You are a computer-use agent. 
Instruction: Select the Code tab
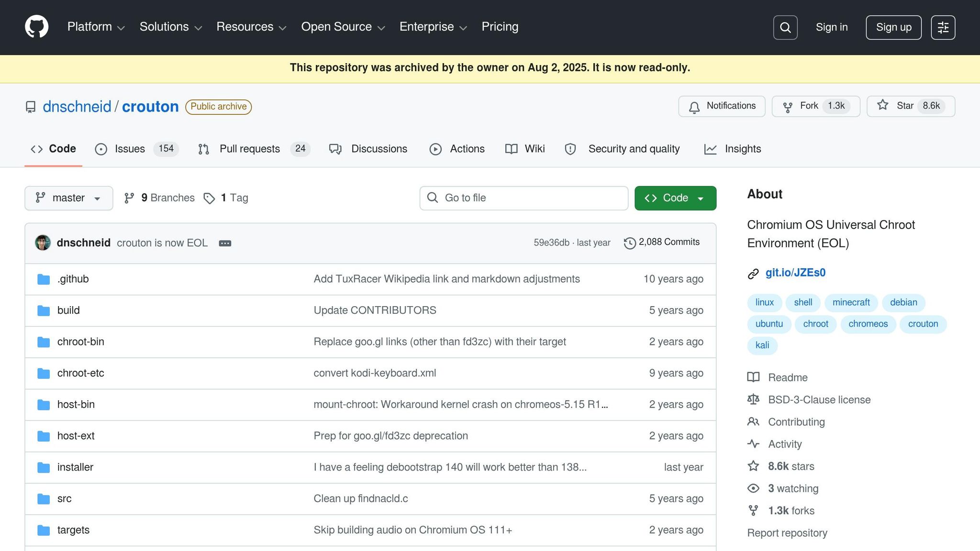pyautogui.click(x=53, y=149)
